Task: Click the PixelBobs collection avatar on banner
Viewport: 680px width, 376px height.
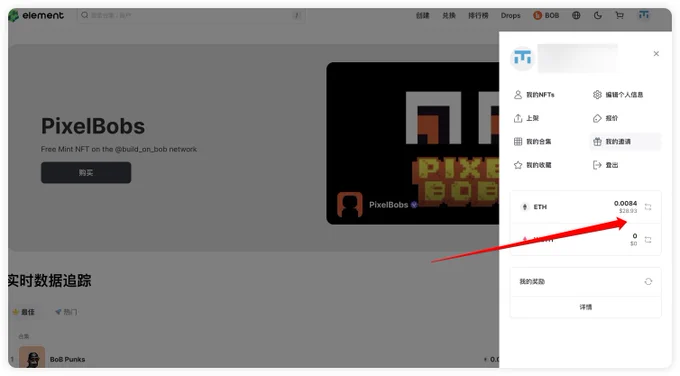Action: click(350, 204)
